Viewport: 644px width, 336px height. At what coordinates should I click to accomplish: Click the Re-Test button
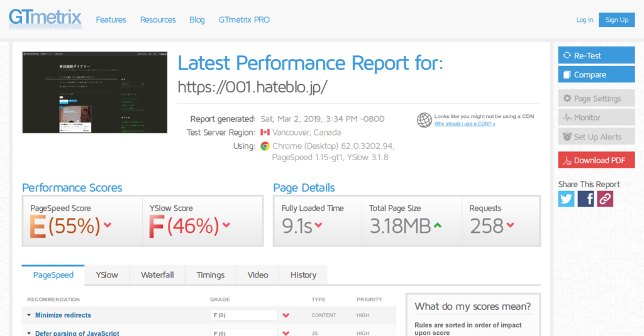596,55
